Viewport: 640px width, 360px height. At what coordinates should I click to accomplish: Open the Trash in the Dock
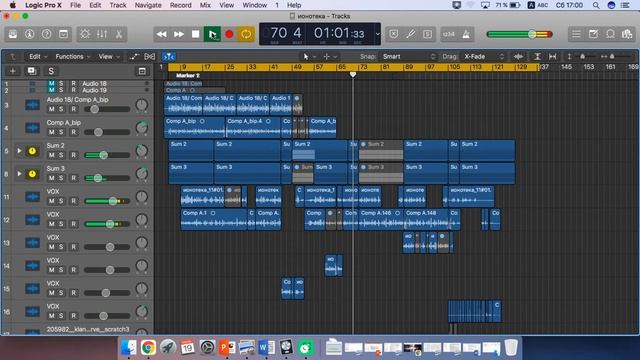pos(511,347)
